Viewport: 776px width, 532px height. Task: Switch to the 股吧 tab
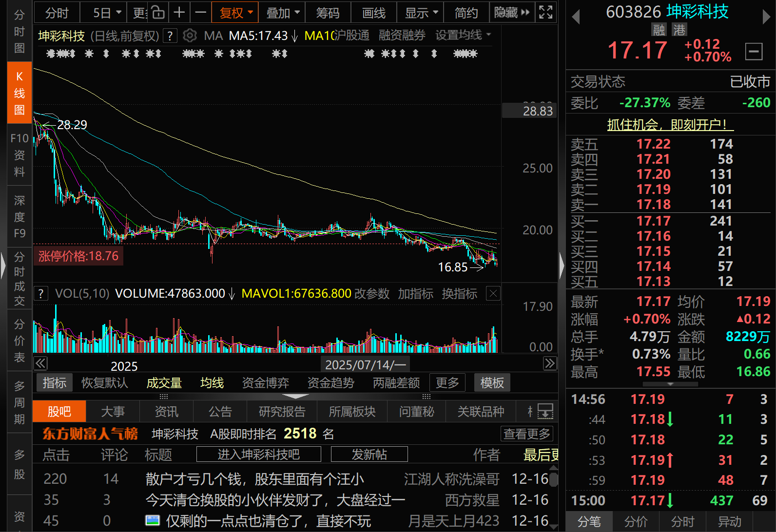click(59, 412)
